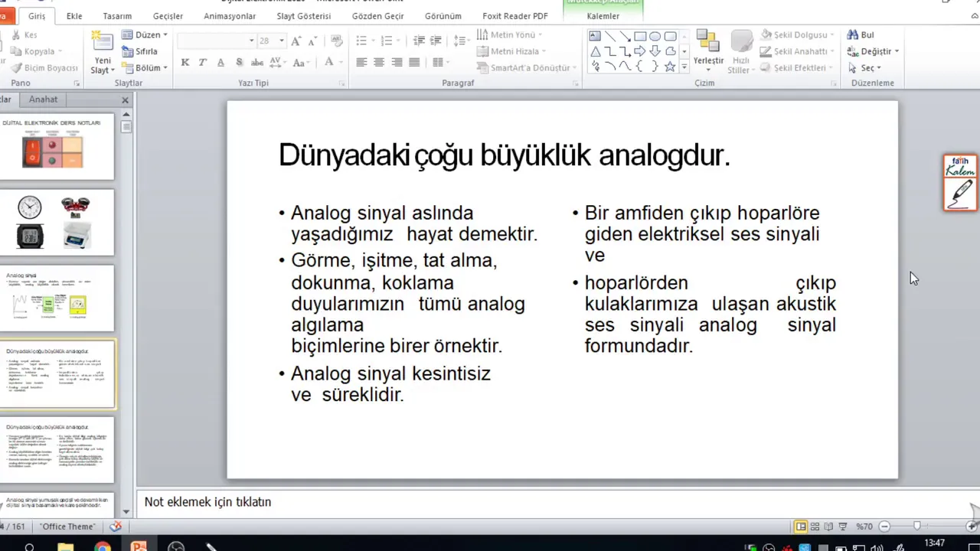This screenshot has width=980, height=551.
Task: Open the font size 28 dropdown
Action: 282,41
